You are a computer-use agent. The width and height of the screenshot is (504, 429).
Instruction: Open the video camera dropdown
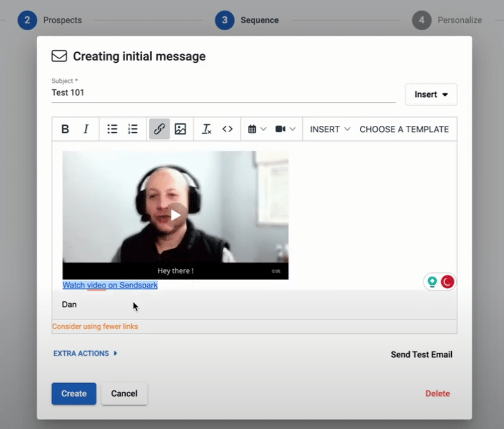tap(285, 129)
